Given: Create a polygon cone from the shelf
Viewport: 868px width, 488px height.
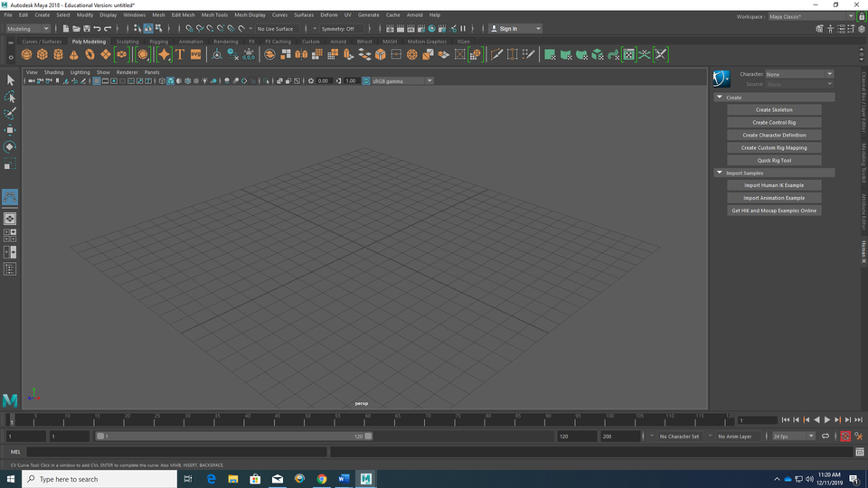Looking at the screenshot, I should pyautogui.click(x=73, y=54).
